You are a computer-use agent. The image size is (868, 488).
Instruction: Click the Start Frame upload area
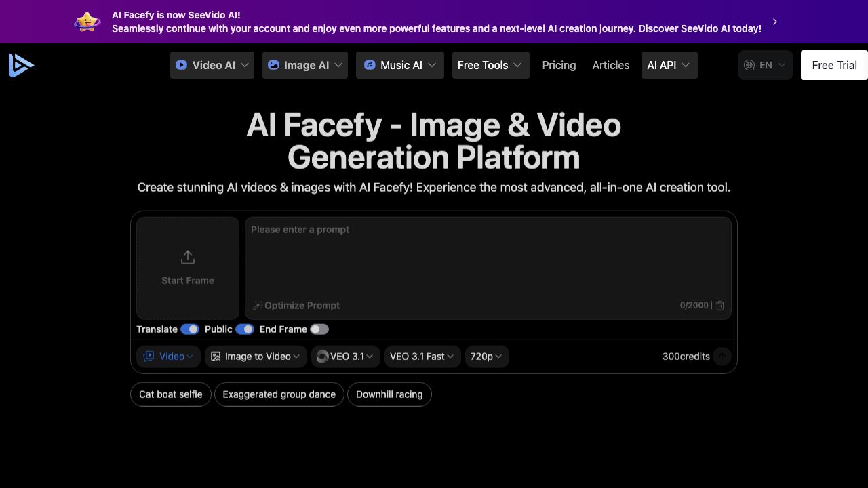[x=188, y=268]
